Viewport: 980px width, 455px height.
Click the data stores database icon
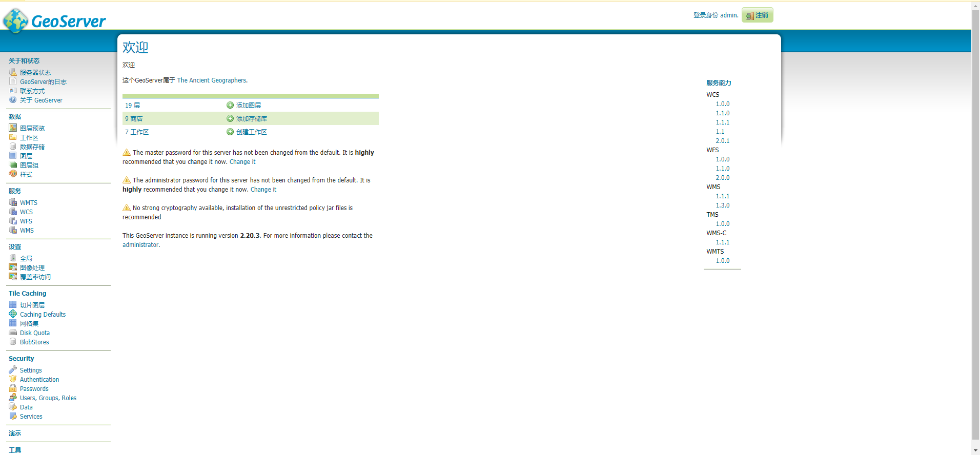(13, 147)
